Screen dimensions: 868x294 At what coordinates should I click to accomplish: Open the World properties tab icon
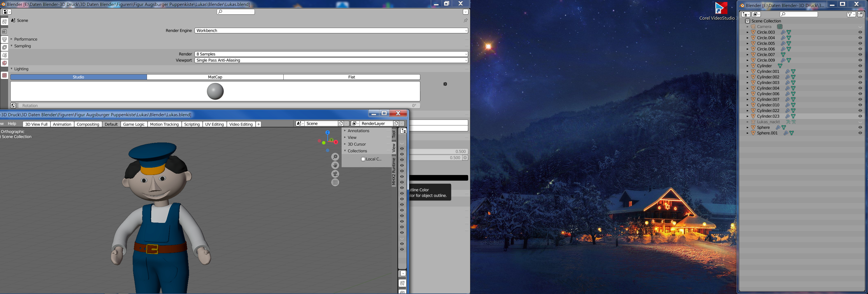point(4,63)
